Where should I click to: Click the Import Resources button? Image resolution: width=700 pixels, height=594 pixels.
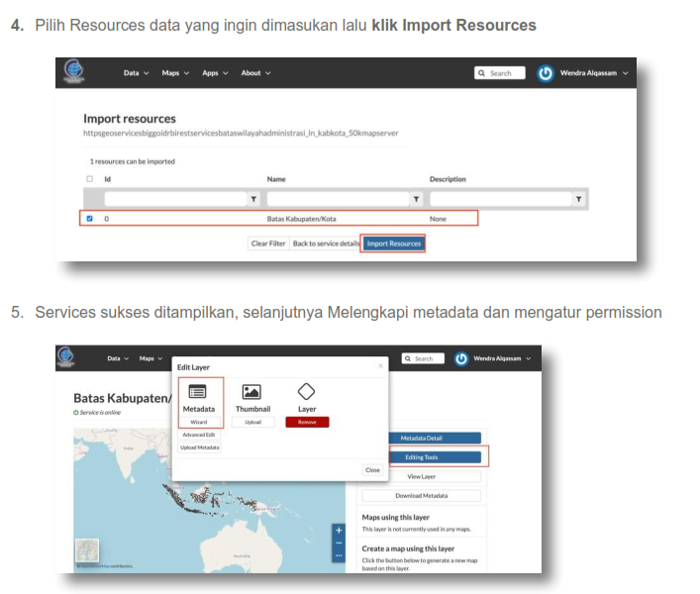tap(393, 244)
